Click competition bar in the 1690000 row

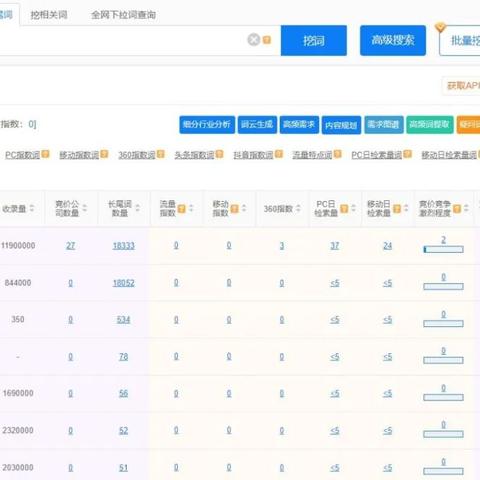[x=443, y=397]
